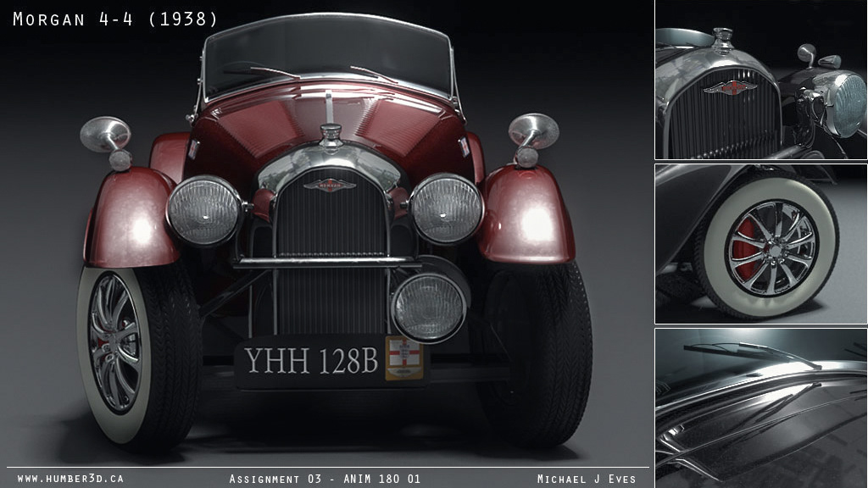Click the Assignment 03 - ANIM 180 01 caption
Screen dimensions: 868x488
(x=325, y=479)
